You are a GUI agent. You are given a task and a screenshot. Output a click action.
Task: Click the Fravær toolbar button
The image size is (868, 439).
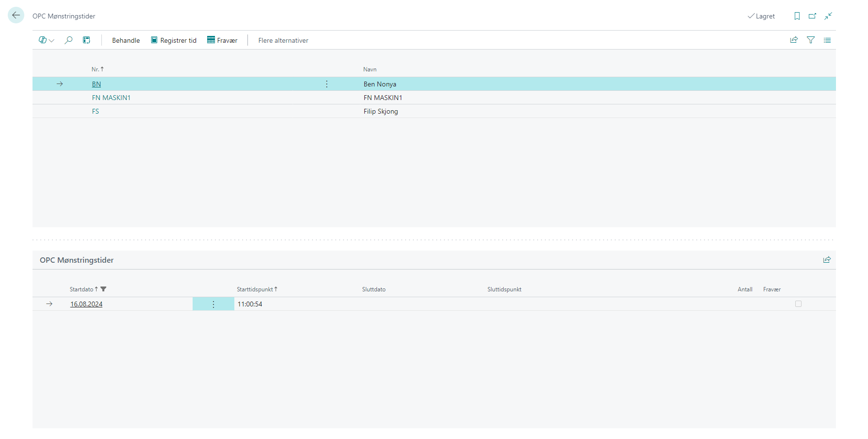pos(222,40)
